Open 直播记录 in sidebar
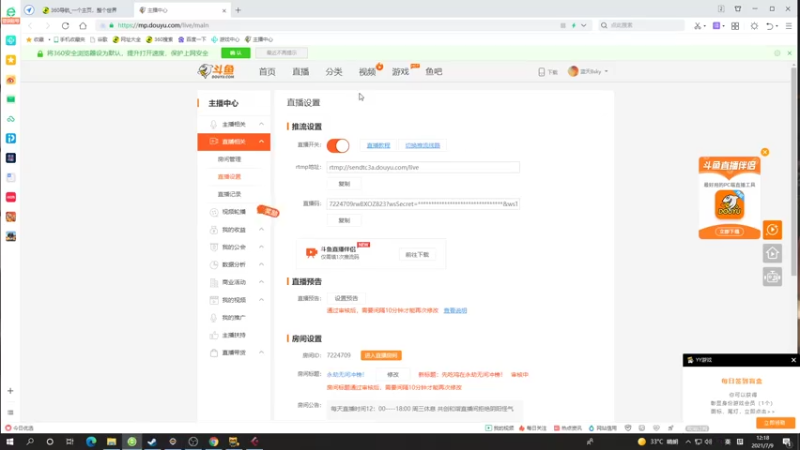The image size is (800, 450). click(229, 194)
